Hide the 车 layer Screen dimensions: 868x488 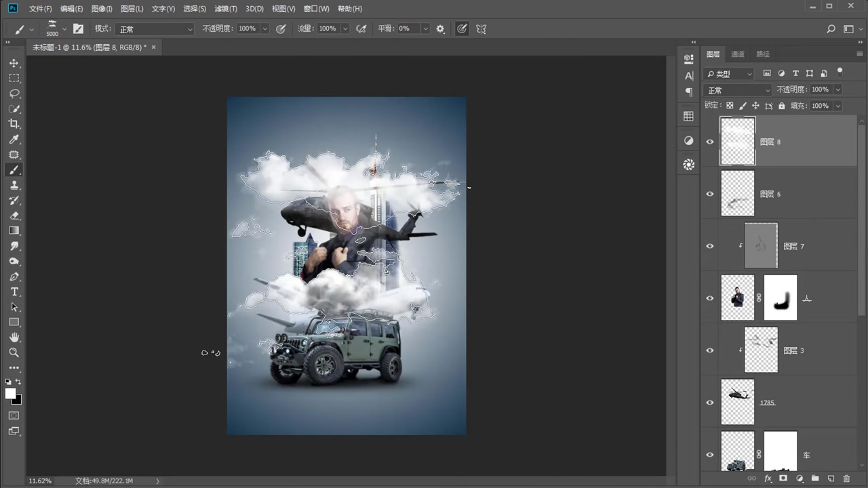click(x=710, y=455)
